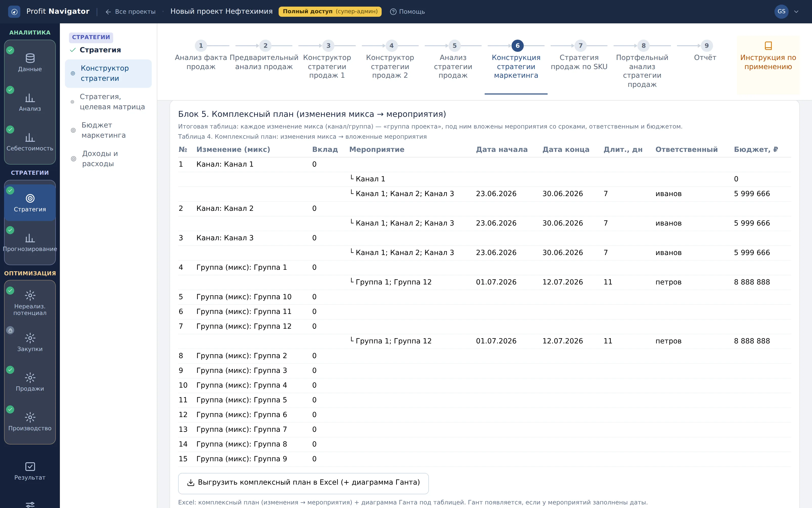Go to step 9 Отчёт
The height and width of the screenshot is (508, 812).
(705, 51)
